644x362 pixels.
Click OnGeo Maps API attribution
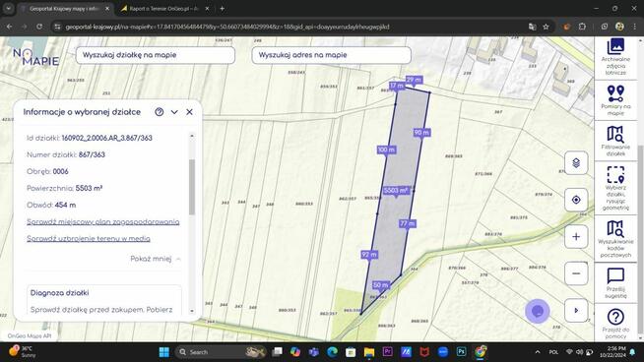point(30,335)
